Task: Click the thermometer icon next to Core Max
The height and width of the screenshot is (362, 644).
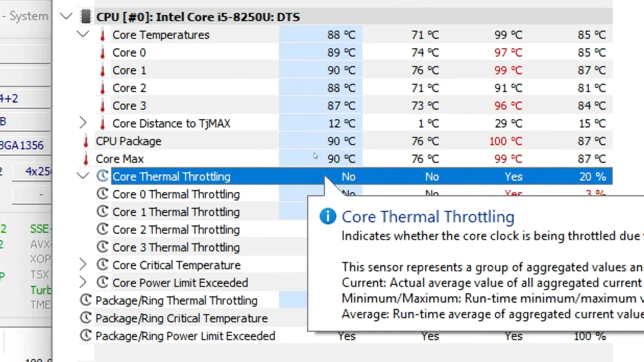Action: click(x=86, y=159)
